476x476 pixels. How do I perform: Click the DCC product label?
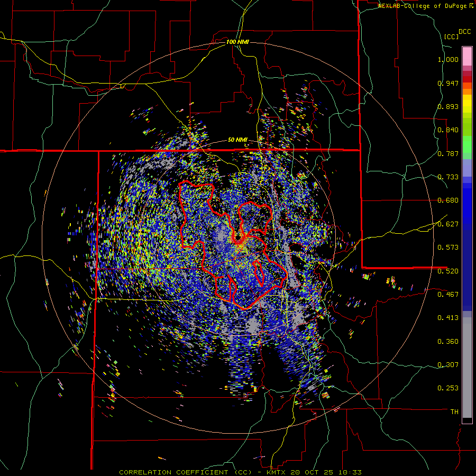tap(465, 32)
